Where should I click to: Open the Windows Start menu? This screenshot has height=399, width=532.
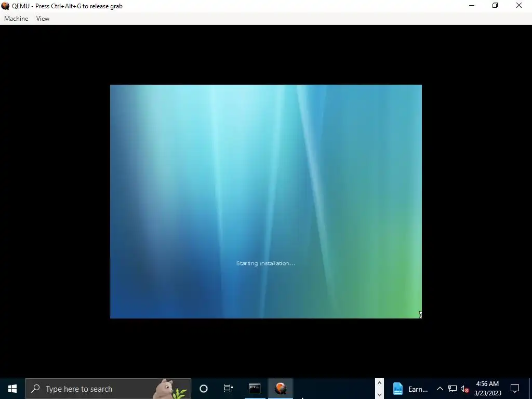12,389
